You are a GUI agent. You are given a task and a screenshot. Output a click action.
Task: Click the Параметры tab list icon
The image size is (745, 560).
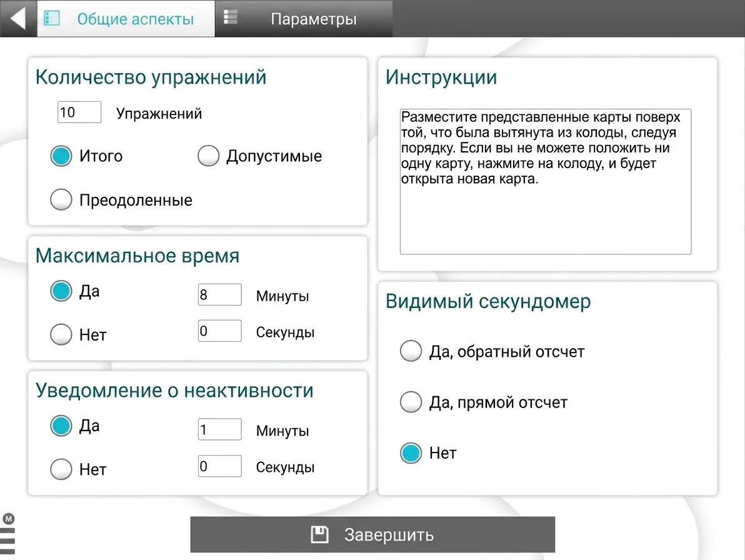231,17
